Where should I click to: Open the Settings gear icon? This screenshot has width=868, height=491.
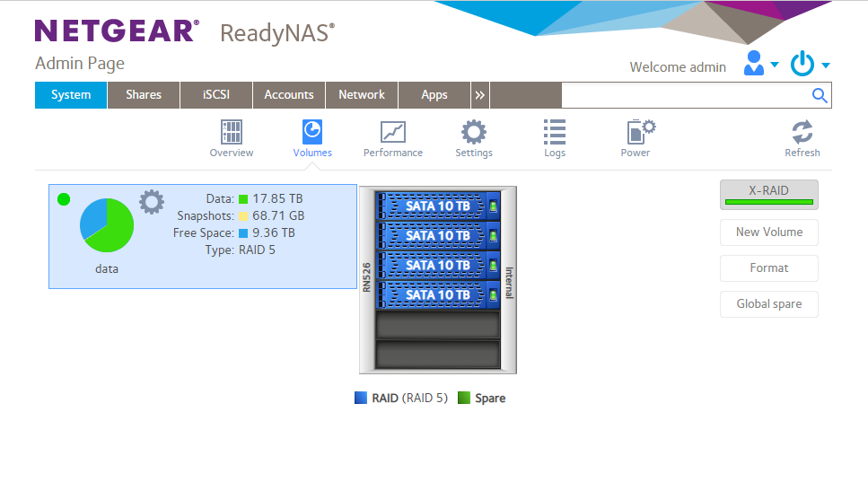point(474,133)
